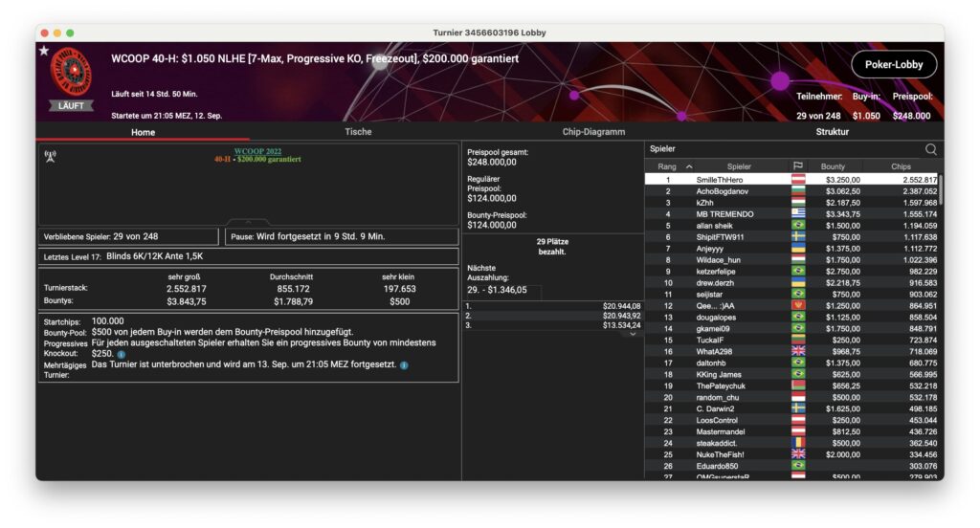Click the Austrian flag for SmilleThHero
The image size is (980, 528).
pos(797,180)
